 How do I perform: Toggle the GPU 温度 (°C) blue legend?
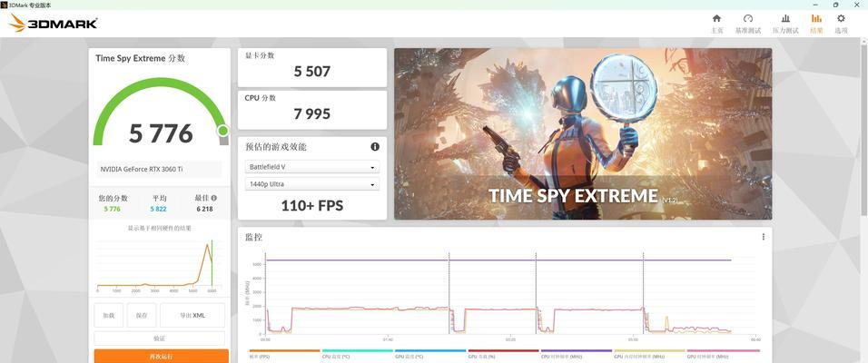pyautogui.click(x=430, y=353)
